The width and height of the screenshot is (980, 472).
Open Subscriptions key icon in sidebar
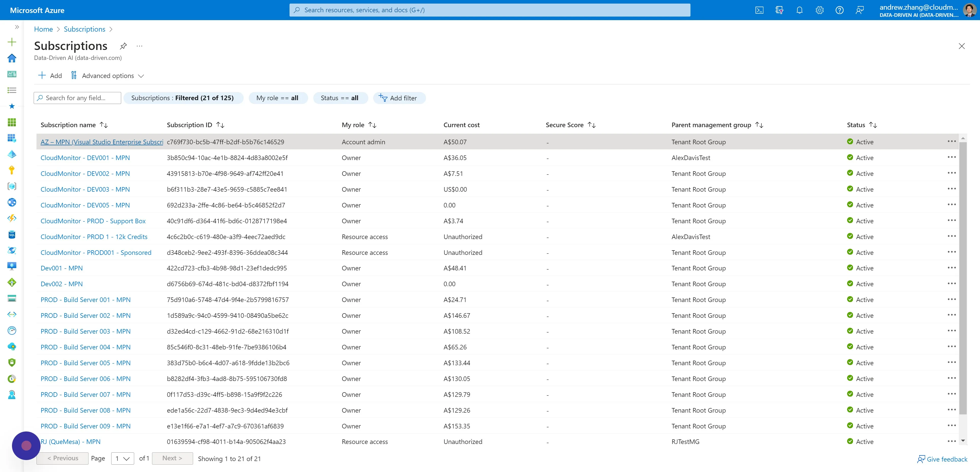pos(12,170)
